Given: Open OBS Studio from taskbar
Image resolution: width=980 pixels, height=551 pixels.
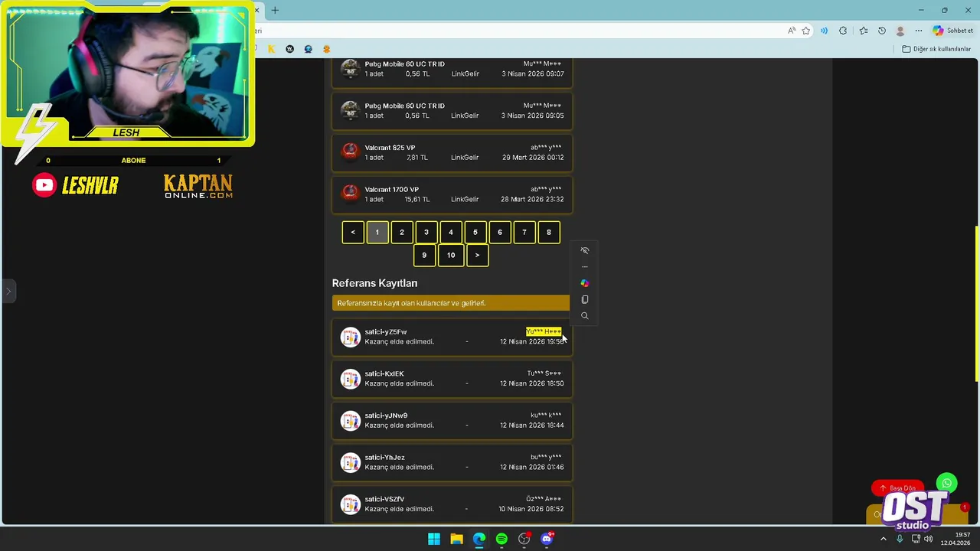Looking at the screenshot, I should 524,539.
